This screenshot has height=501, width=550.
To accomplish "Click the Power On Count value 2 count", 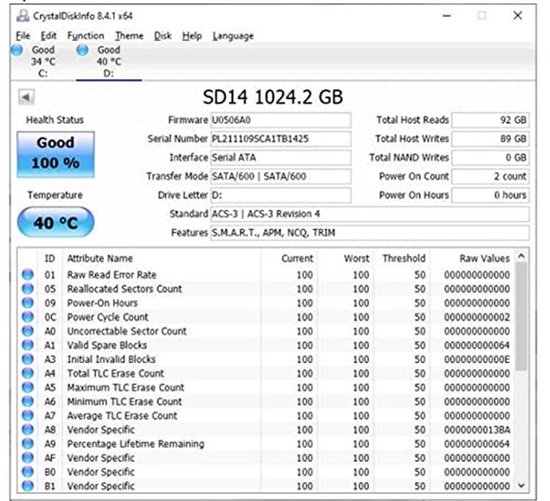I will 490,176.
